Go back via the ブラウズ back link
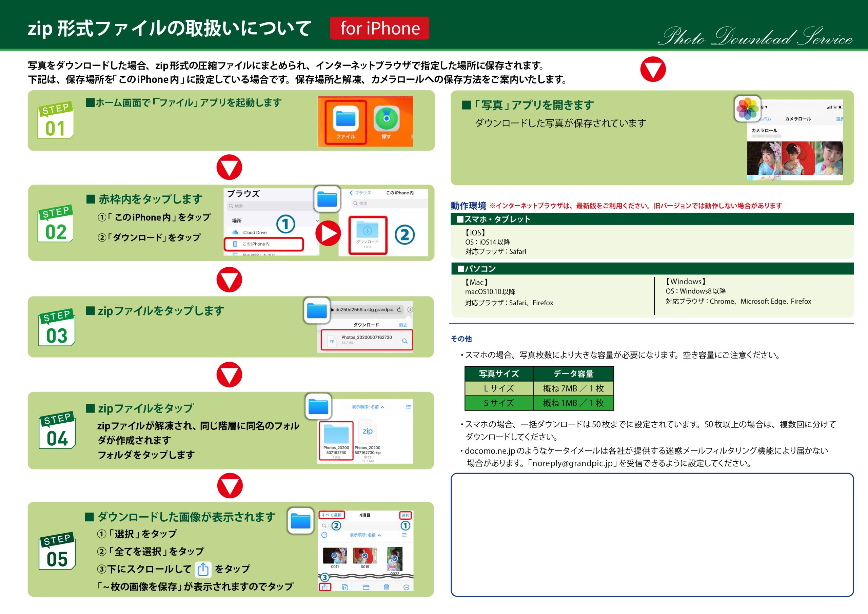The height and width of the screenshot is (614, 868). (x=360, y=193)
